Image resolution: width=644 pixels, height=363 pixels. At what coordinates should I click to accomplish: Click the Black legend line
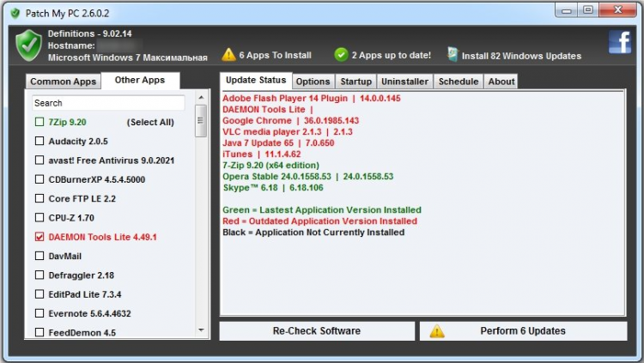point(313,233)
